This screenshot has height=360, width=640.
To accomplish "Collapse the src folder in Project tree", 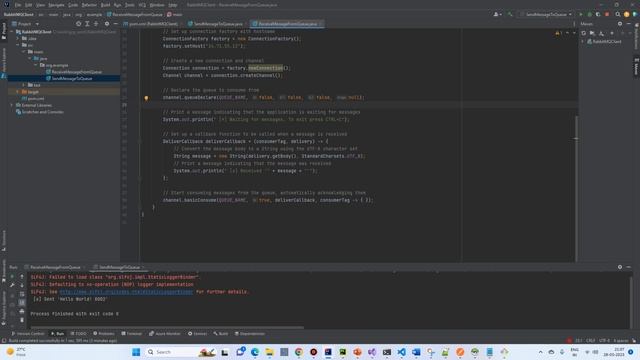I will pos(18,45).
